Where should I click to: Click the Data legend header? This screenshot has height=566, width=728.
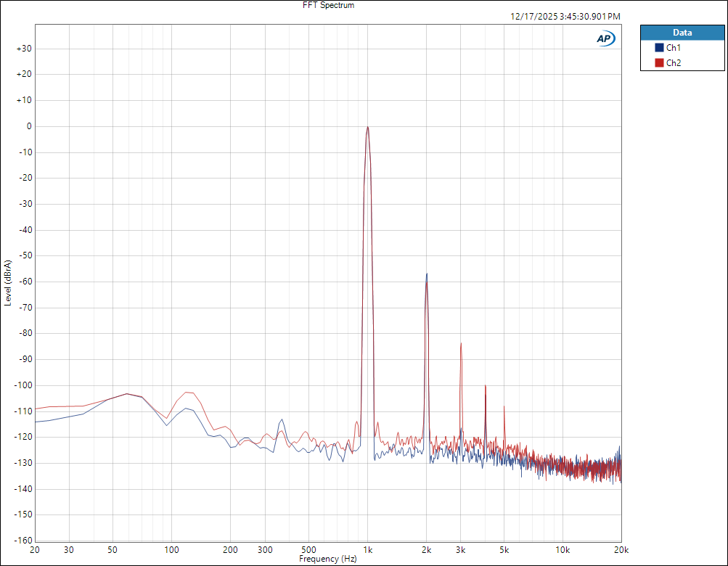[682, 33]
